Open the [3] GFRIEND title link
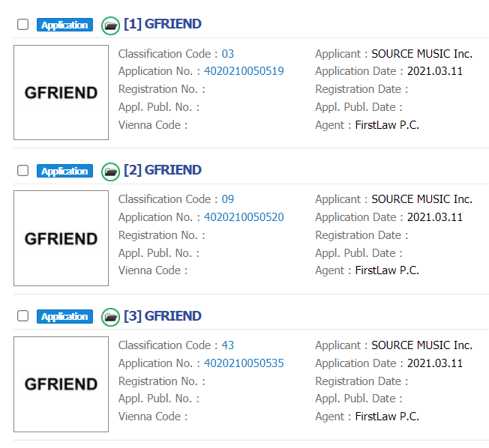The height and width of the screenshot is (448, 489). coord(163,316)
